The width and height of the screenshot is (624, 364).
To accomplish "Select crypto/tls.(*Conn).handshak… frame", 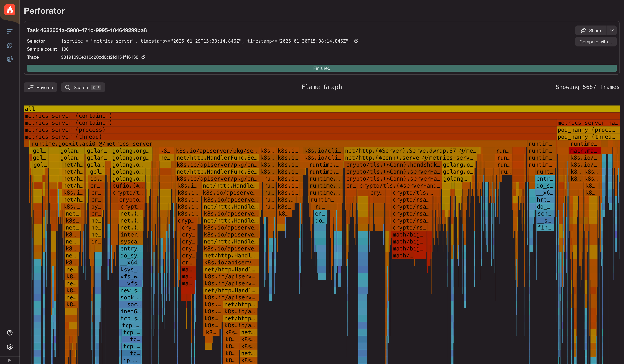I will point(393,165).
